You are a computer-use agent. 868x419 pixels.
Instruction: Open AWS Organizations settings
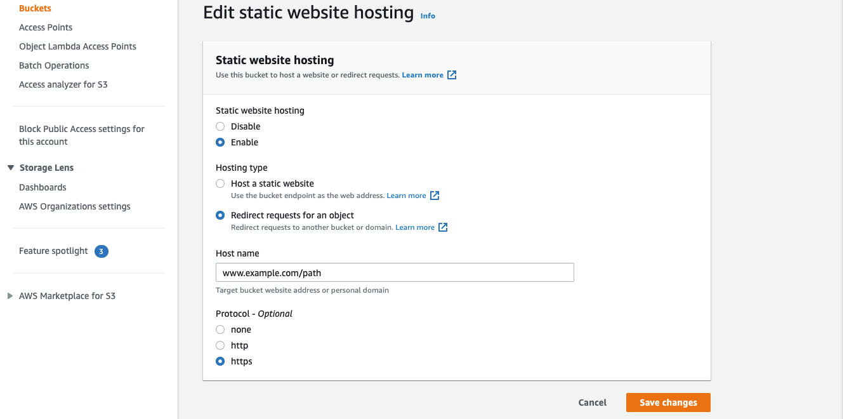pos(75,206)
